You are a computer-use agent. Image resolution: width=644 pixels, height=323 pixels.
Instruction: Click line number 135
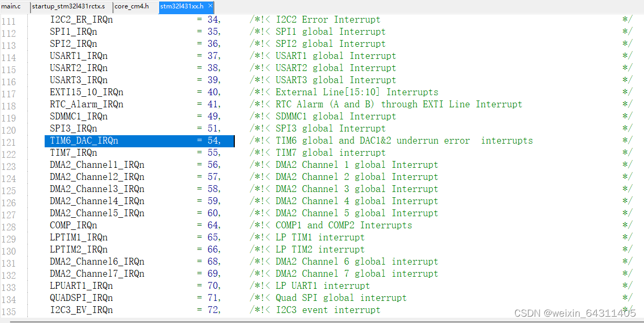9,310
